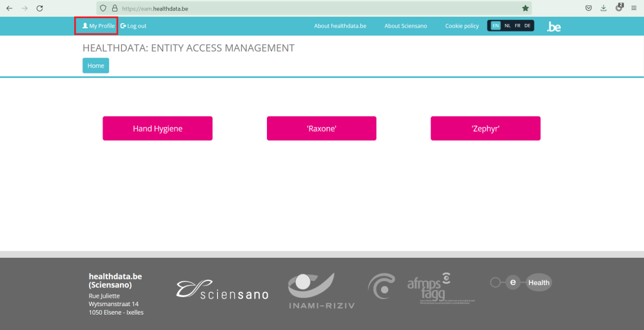The width and height of the screenshot is (644, 330).
Task: Open About Sciensano page
Action: tap(405, 26)
